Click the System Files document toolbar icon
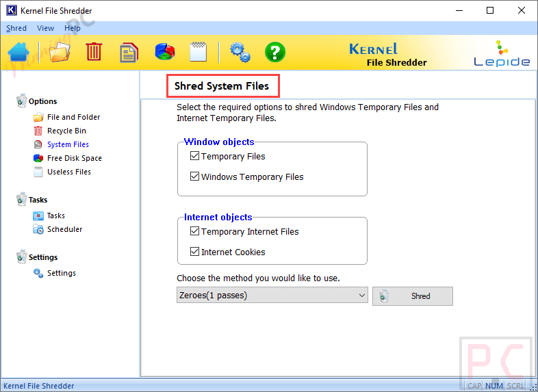The width and height of the screenshot is (538, 392). [129, 53]
